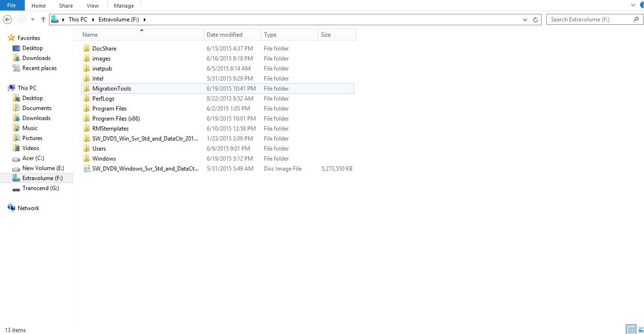Expand the ribbon with the chevron

(x=633, y=5)
